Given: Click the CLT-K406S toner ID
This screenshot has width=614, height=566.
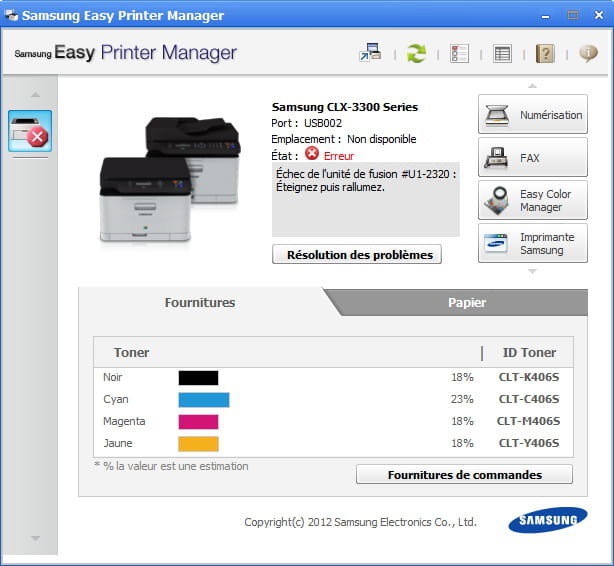Looking at the screenshot, I should 529,377.
